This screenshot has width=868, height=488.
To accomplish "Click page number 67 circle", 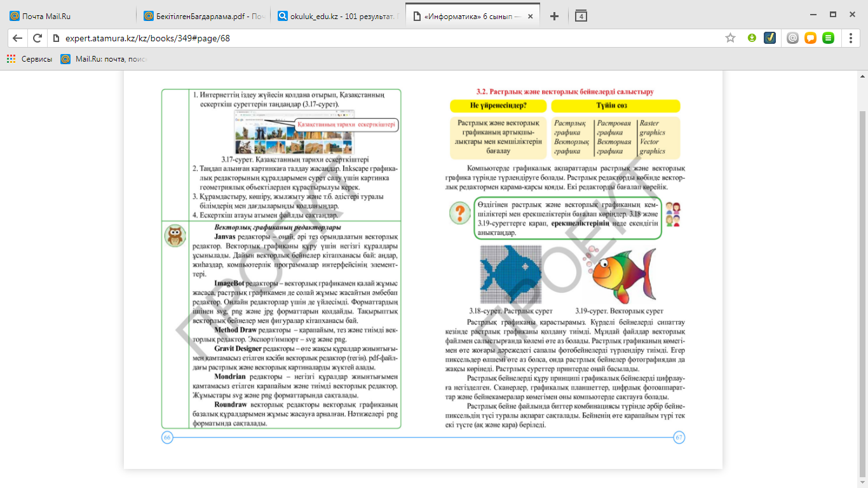I will [x=679, y=437].
